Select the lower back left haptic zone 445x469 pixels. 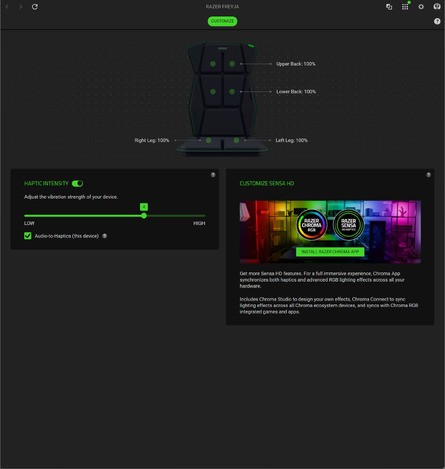click(x=213, y=91)
